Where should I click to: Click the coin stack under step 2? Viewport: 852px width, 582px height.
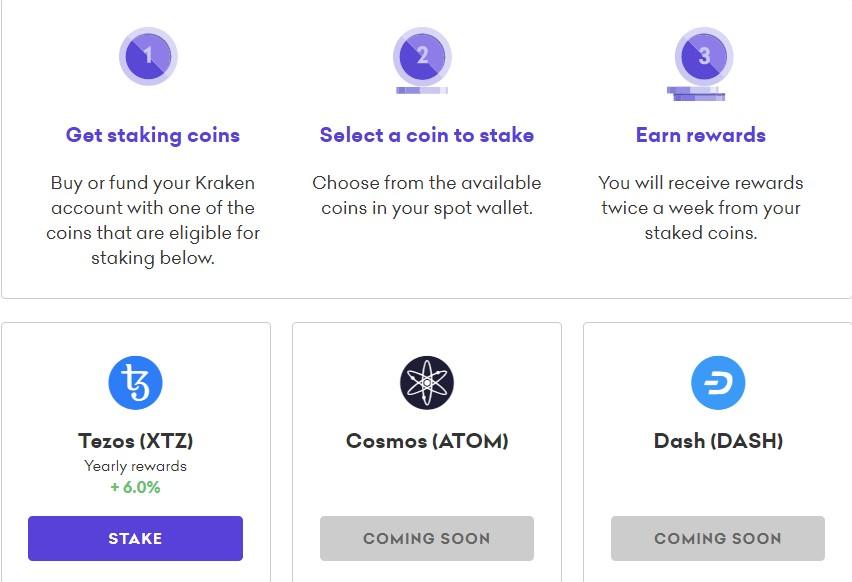point(422,91)
